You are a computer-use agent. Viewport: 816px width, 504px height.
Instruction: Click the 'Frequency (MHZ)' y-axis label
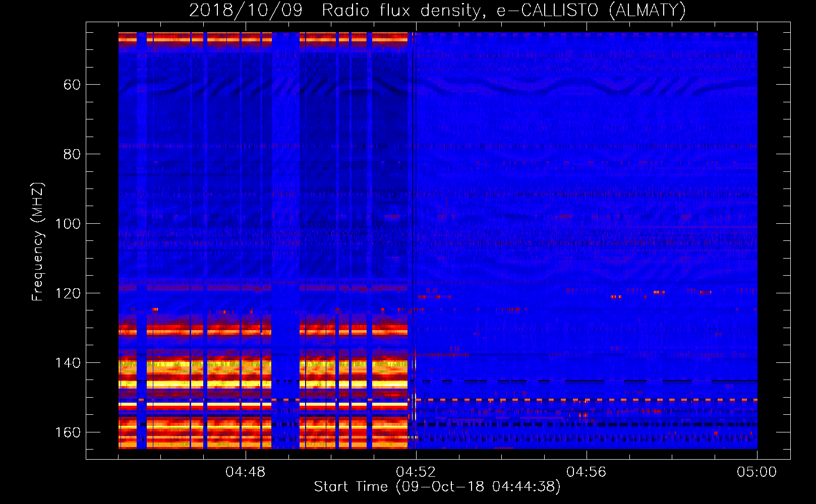tap(38, 242)
